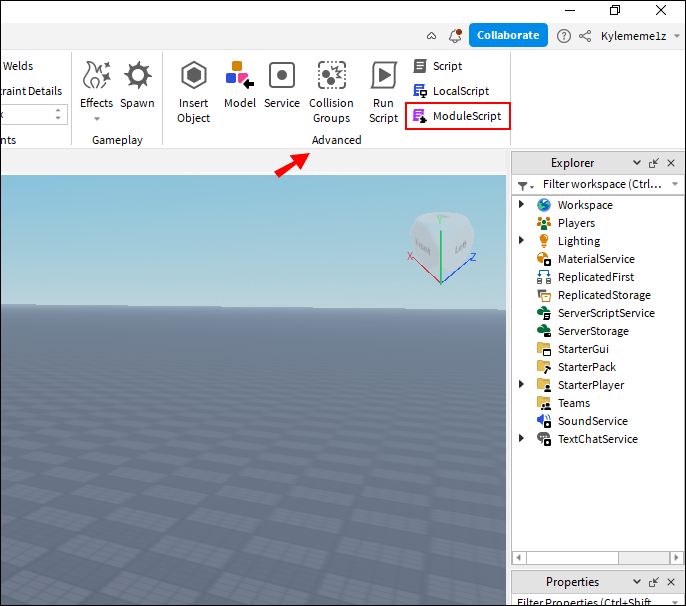
Task: Select ServerScriptService in Explorer
Action: click(606, 313)
